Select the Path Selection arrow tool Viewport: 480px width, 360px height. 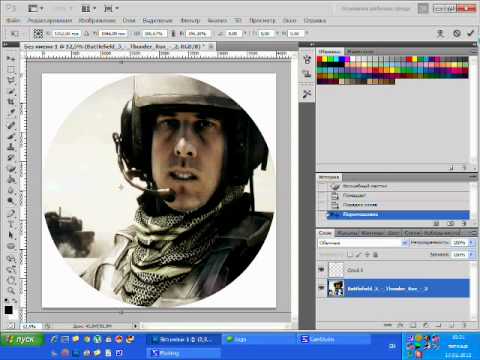[x=11, y=235]
